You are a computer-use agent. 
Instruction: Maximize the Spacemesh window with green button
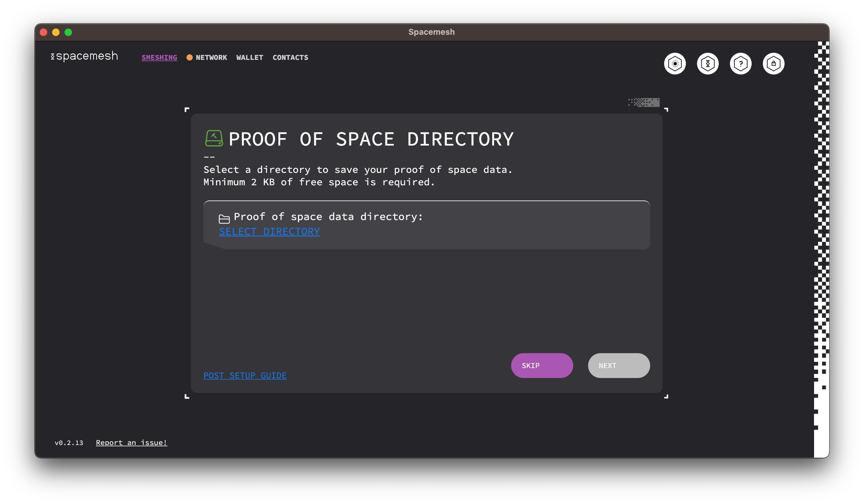[x=68, y=32]
